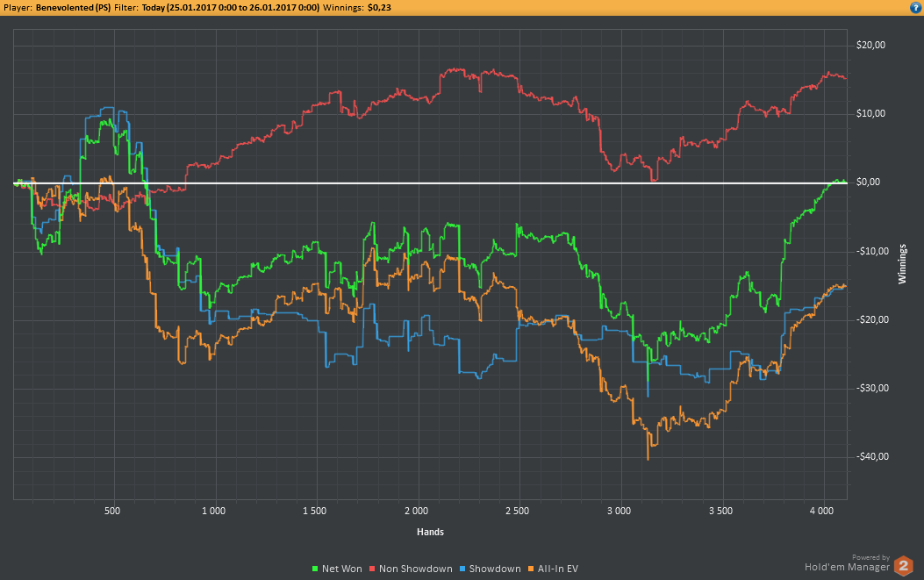Click the 2 500 hands axis label
Screen dimensions: 924x580
pyautogui.click(x=518, y=511)
